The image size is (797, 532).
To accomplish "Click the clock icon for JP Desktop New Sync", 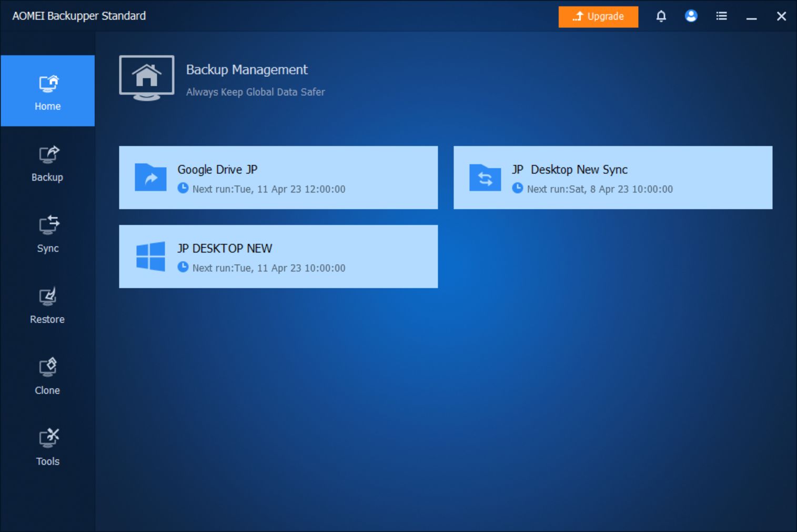I will pyautogui.click(x=518, y=188).
